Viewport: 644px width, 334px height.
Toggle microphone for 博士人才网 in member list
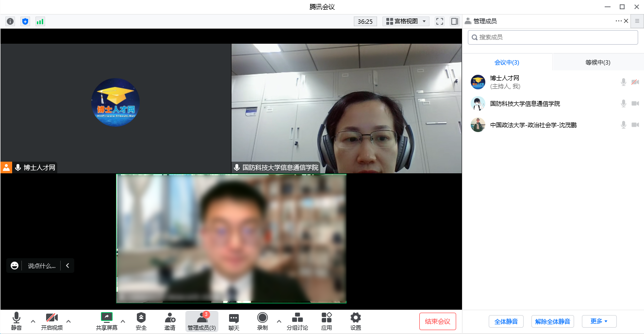coord(624,82)
